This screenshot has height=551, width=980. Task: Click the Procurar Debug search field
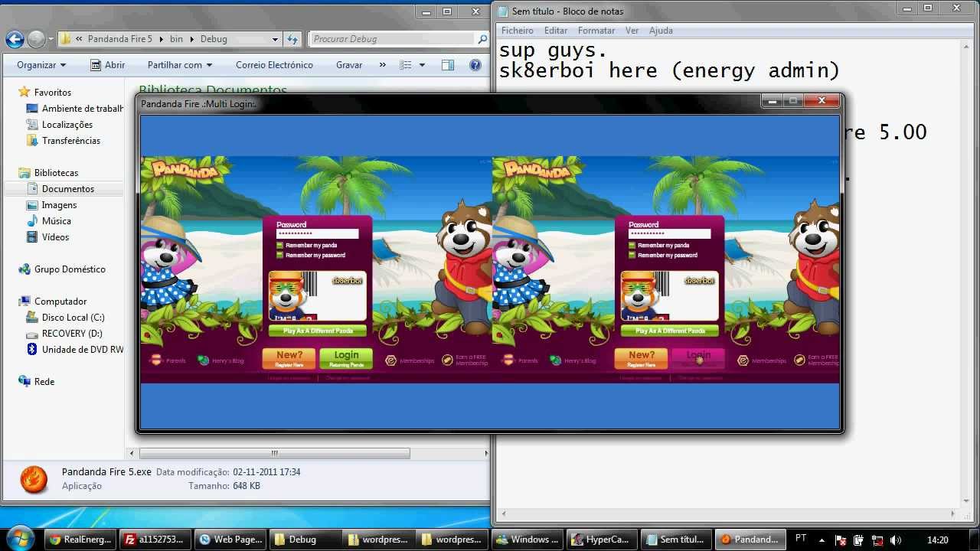(393, 39)
